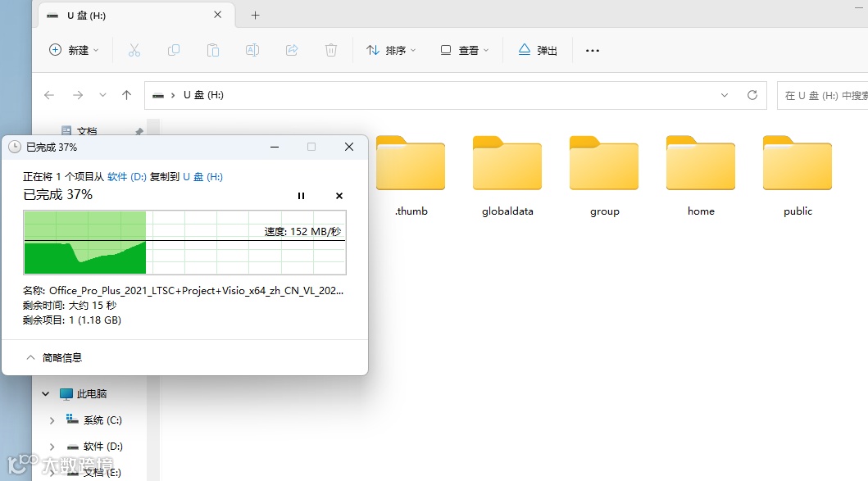Expand the 系统 (C:) drive node
Image resolution: width=868 pixels, height=481 pixels.
[52, 420]
